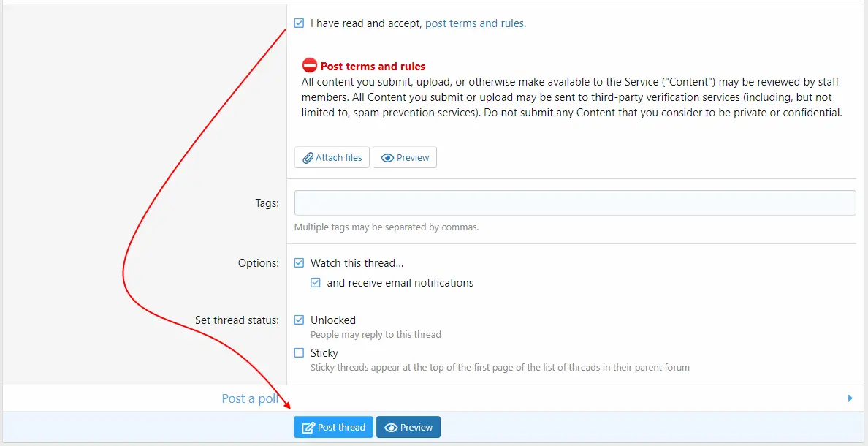
Task: Click the Sticky label text
Action: pyautogui.click(x=324, y=353)
